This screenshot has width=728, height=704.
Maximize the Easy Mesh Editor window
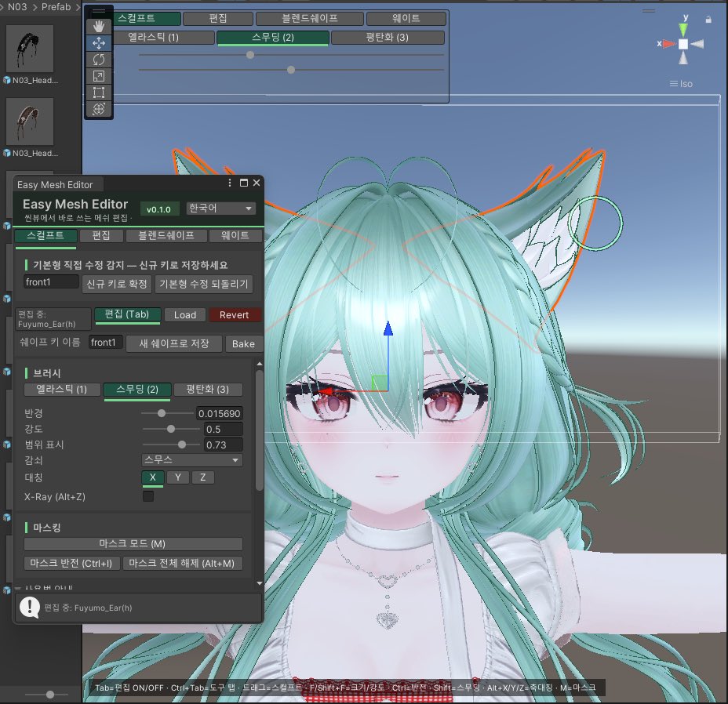(x=244, y=183)
